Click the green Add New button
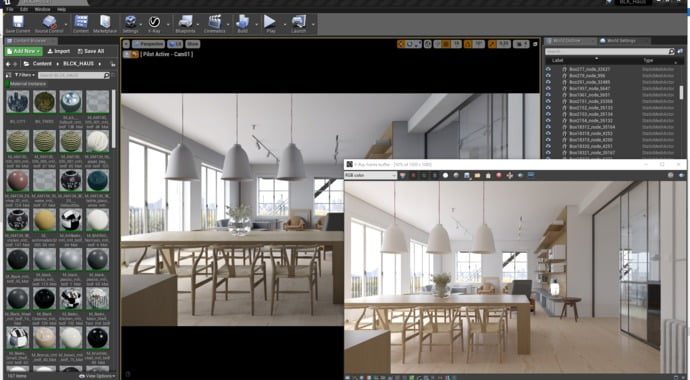This screenshot has height=380, width=690. [24, 51]
